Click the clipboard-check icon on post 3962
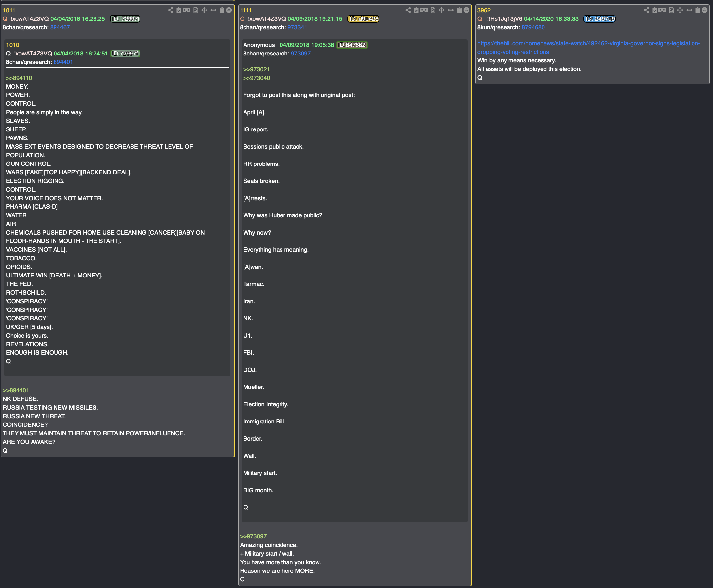 655,10
